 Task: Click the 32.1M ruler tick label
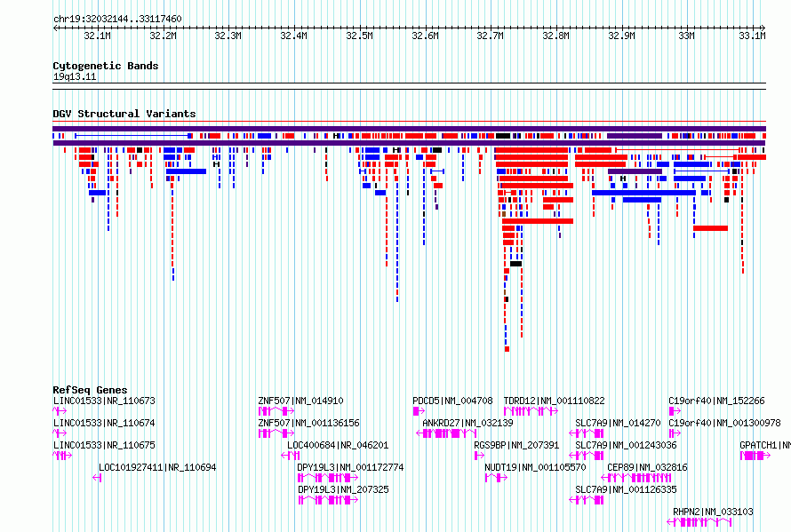click(x=97, y=36)
